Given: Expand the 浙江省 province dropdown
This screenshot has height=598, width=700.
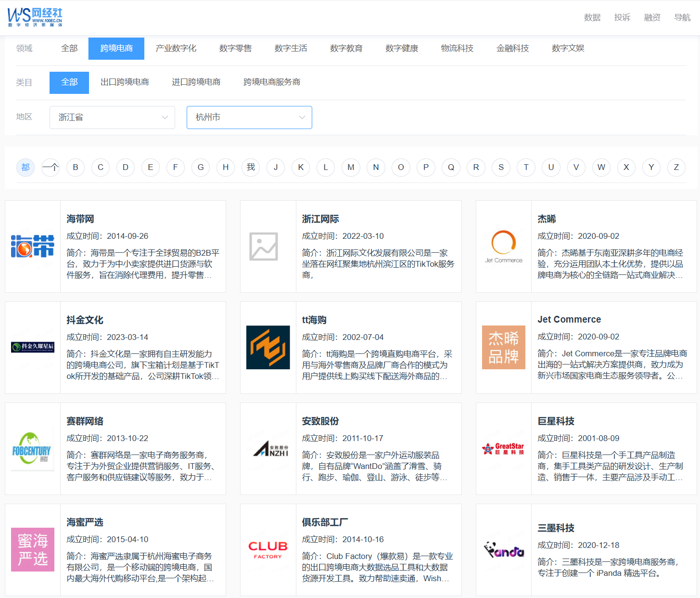Looking at the screenshot, I should (112, 117).
